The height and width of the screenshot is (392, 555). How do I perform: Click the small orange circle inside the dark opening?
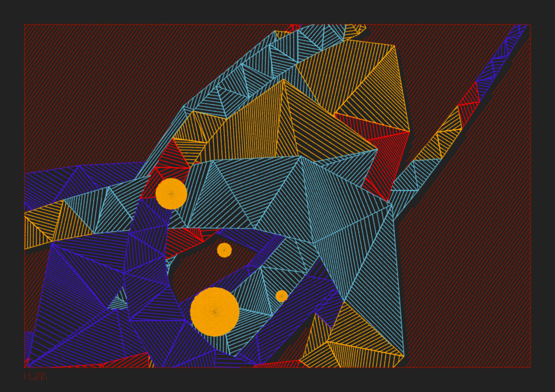(224, 250)
